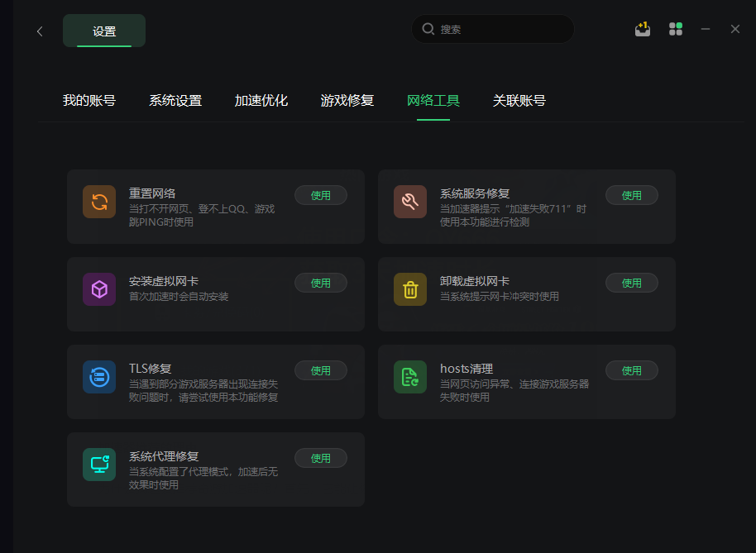Click the orange 重置网络 refresh icon
756x553 pixels.
[x=99, y=202]
